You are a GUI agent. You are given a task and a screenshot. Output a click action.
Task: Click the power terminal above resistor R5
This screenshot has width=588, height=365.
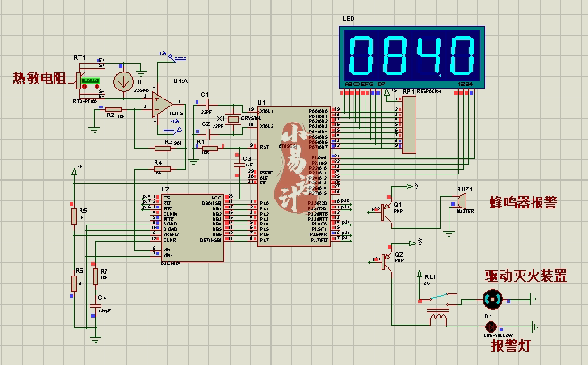[x=74, y=172]
